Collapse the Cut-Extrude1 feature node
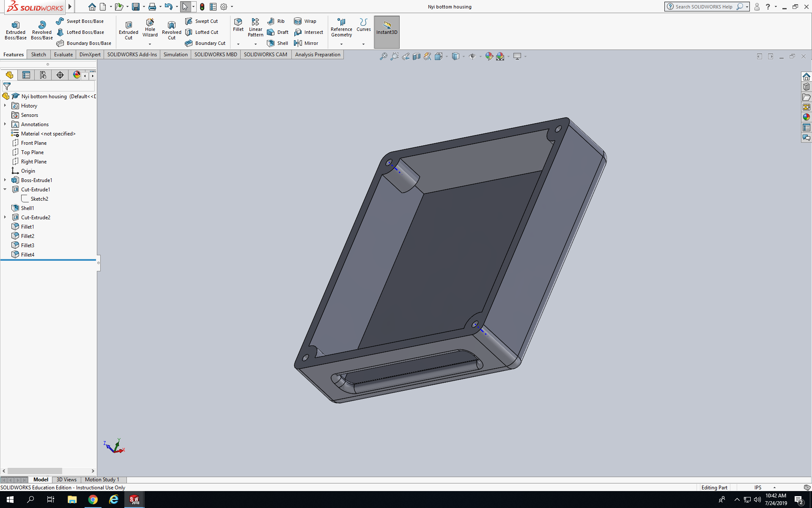Viewport: 812px width, 508px height. pyautogui.click(x=5, y=189)
